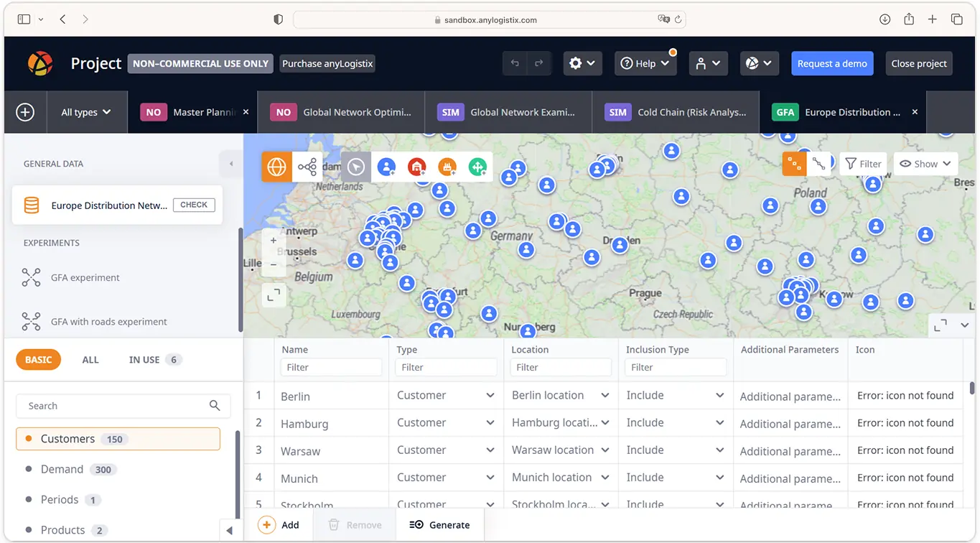Open the Demand table in list
Screen dimensions: 980x543
coord(62,469)
